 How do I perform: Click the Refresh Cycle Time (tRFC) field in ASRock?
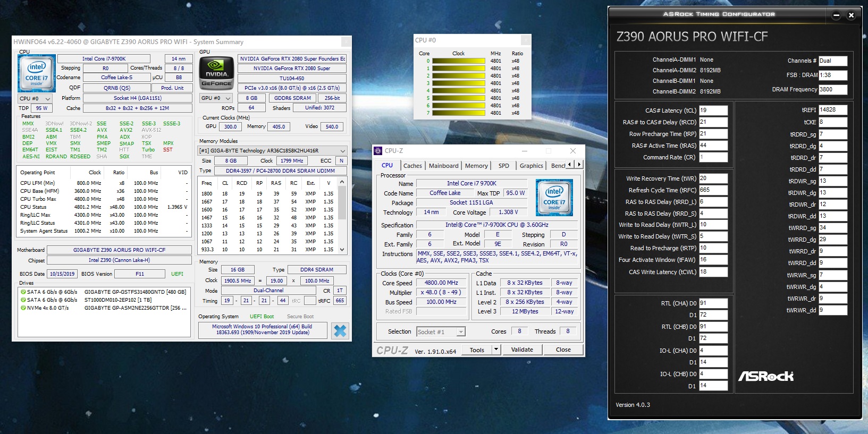(x=713, y=190)
